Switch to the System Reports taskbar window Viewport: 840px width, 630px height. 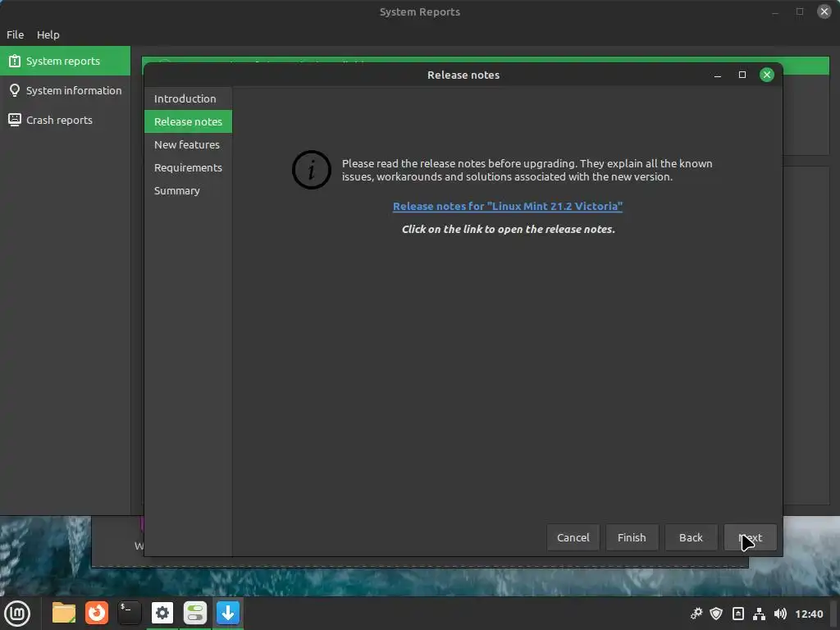[x=195, y=613]
